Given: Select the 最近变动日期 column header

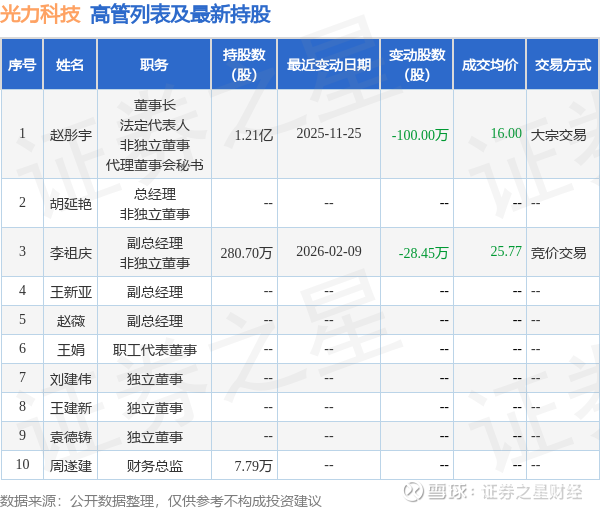Looking at the screenshot, I should point(329,65).
